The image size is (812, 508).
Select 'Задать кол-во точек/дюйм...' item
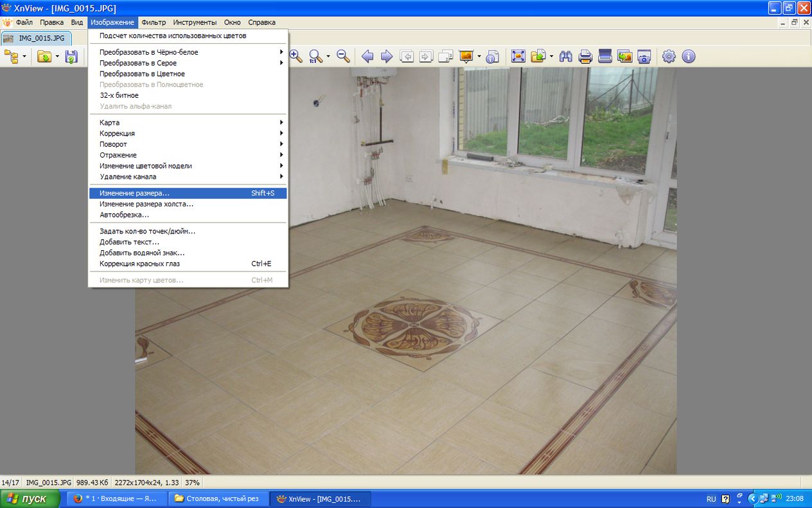pyautogui.click(x=188, y=231)
